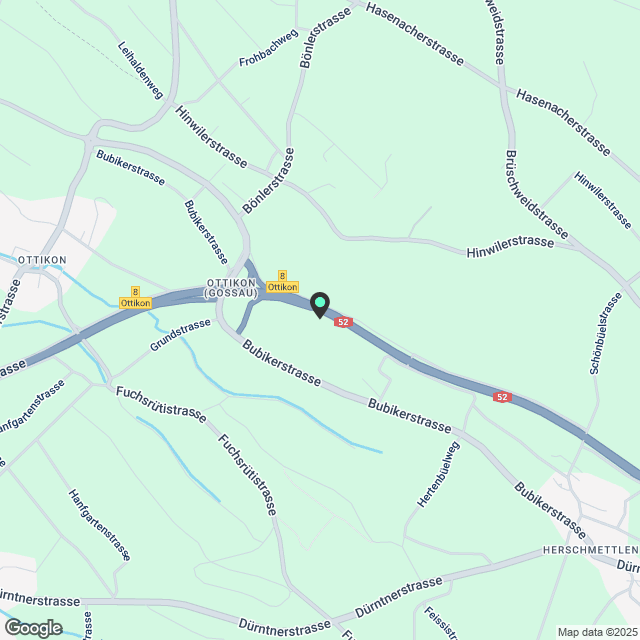This screenshot has height=640, width=640.
Task: Select the Ottikon exit 8 sign on the right
Action: (282, 282)
